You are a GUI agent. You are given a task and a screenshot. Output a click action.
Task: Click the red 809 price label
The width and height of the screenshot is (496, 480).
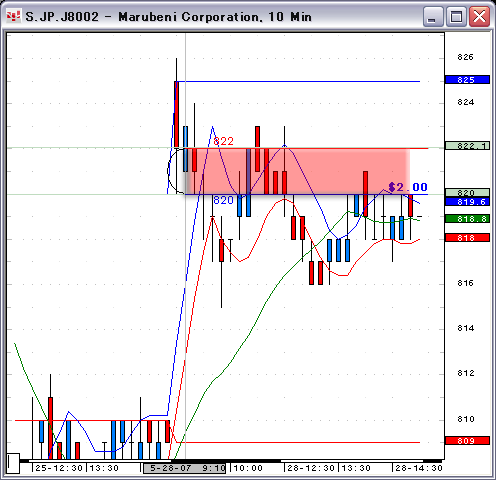pyautogui.click(x=467, y=441)
